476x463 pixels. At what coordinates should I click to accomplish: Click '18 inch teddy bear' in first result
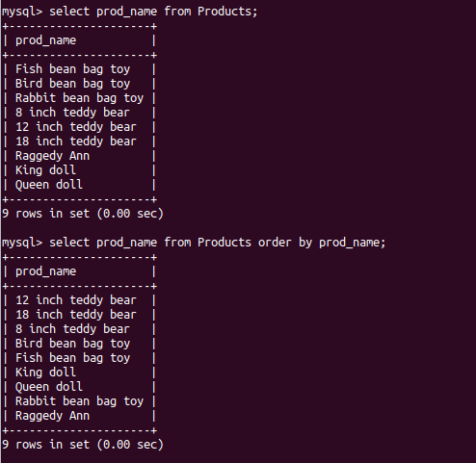tap(76, 141)
